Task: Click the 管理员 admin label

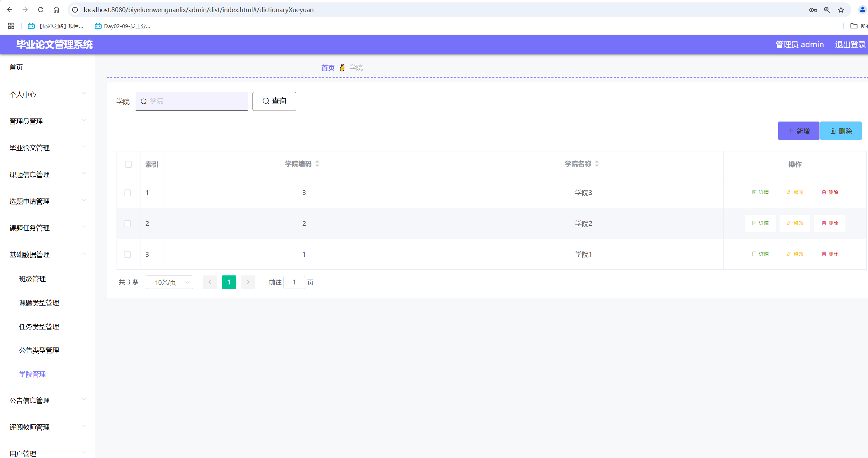Action: click(x=800, y=44)
